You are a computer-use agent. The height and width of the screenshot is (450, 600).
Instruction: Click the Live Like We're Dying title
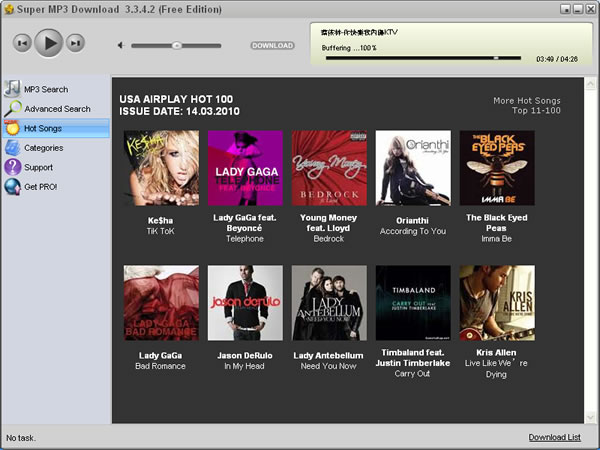(496, 368)
